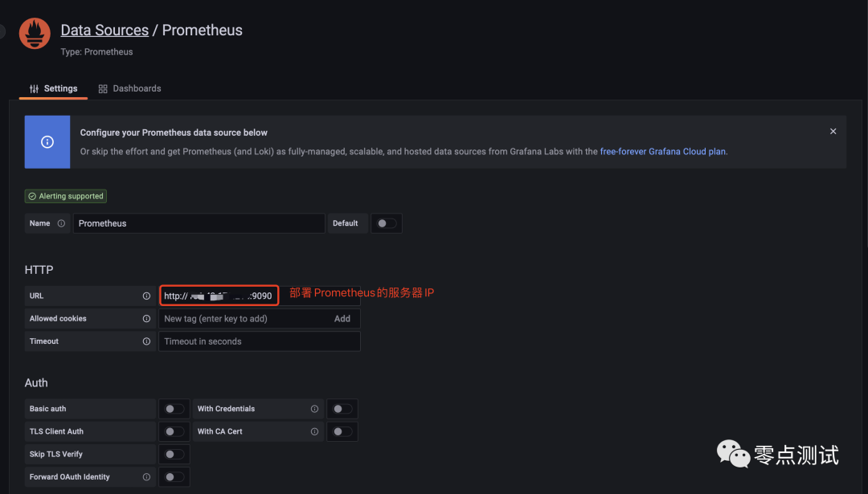Edit the Name input containing Prometheus
Screen dimensions: 868x494
click(199, 223)
